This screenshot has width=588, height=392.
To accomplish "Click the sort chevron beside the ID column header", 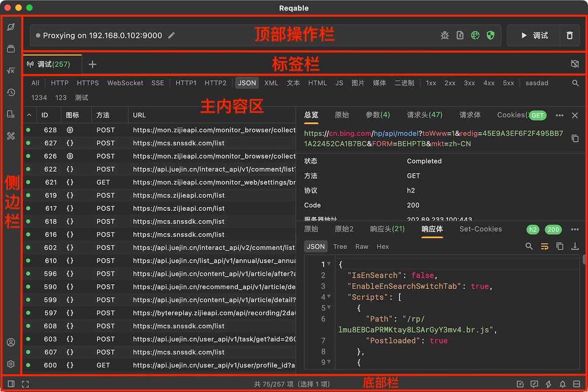I will pos(29,115).
